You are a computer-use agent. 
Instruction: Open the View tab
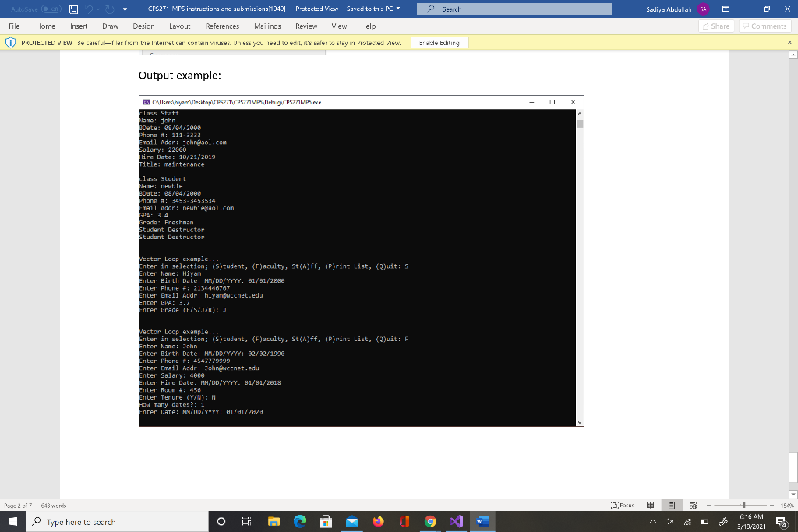(x=339, y=26)
